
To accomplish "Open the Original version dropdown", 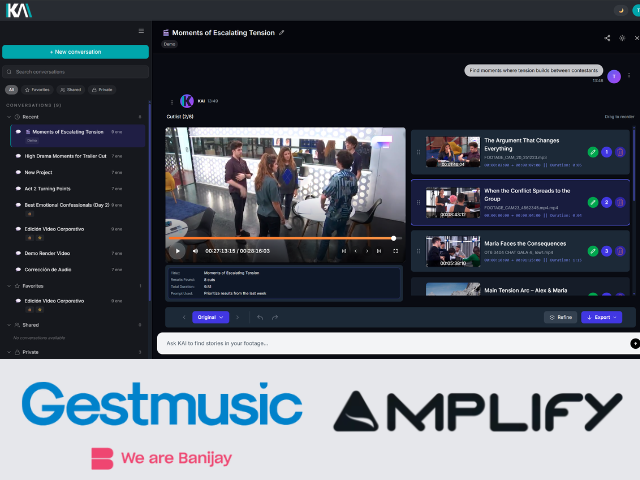I will pyautogui.click(x=211, y=317).
